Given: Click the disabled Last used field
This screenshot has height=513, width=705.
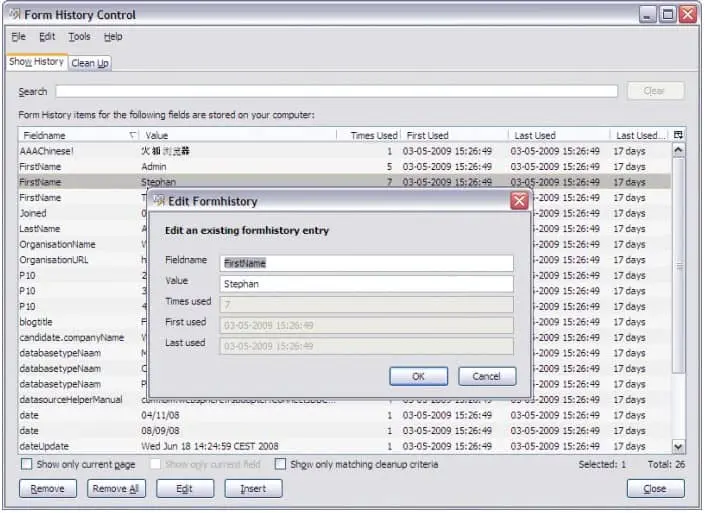Looking at the screenshot, I should [366, 346].
